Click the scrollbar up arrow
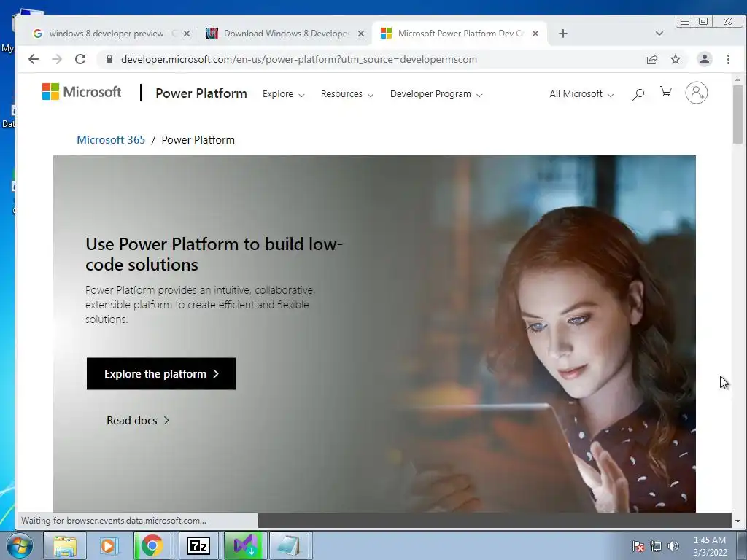The image size is (747, 560). (x=738, y=79)
